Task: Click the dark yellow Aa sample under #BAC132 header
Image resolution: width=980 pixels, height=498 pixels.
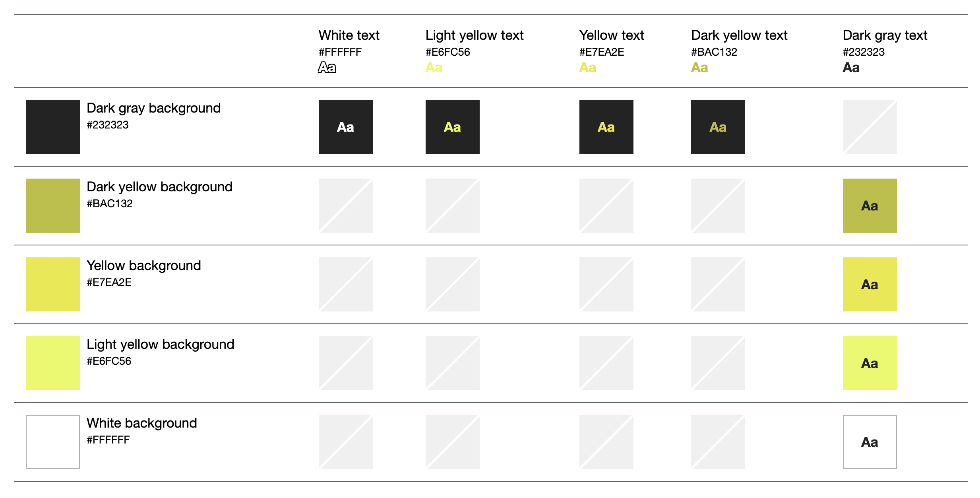Action: 699,68
